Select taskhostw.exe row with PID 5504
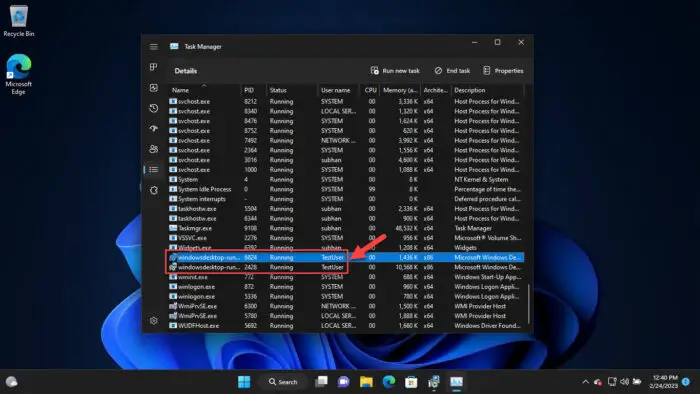 click(346, 208)
